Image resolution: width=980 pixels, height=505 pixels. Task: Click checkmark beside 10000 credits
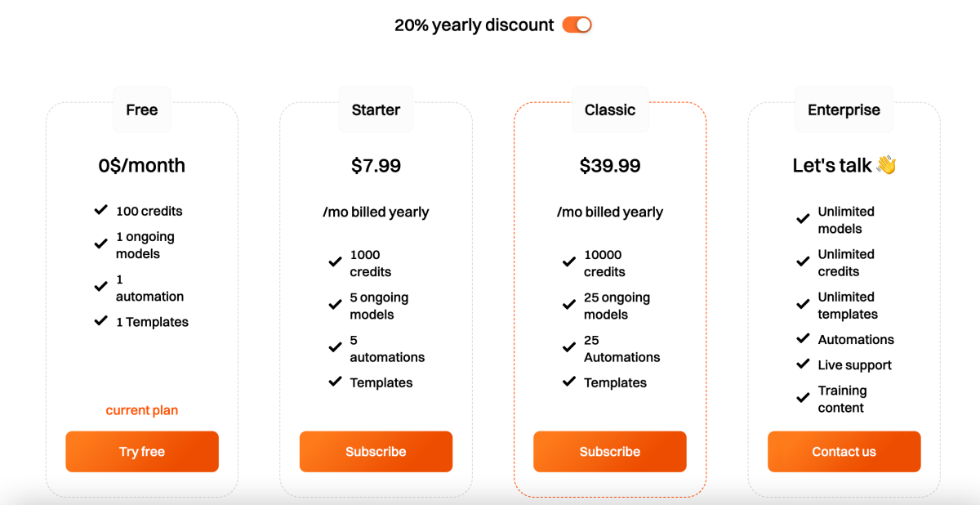click(569, 261)
